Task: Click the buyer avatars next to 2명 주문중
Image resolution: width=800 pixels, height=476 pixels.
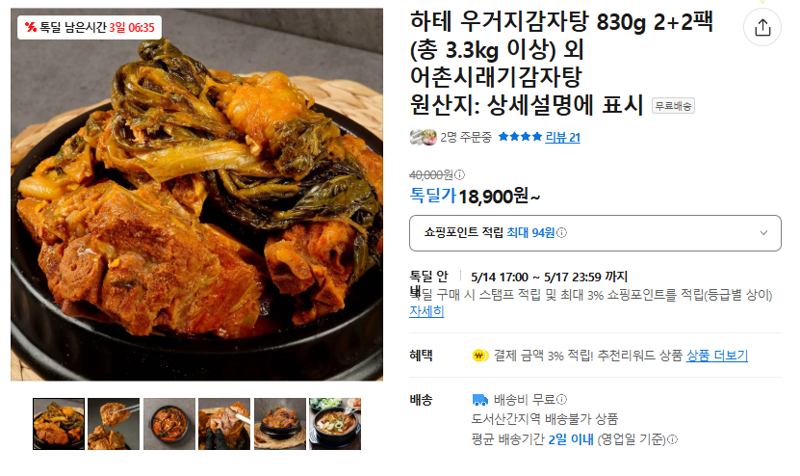Action: (423, 137)
